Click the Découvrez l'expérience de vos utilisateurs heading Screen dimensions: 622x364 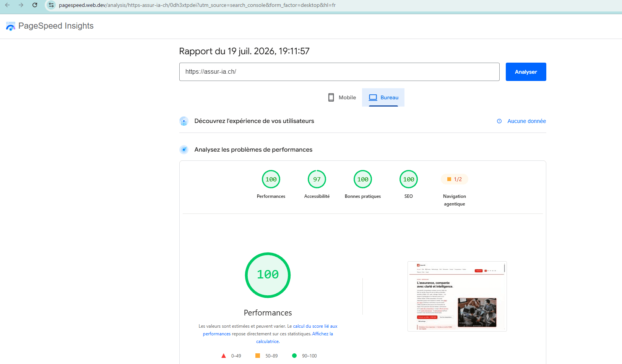[254, 121]
